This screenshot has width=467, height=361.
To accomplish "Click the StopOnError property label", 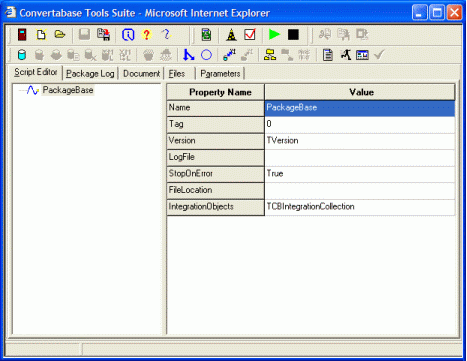I will 216,174.
